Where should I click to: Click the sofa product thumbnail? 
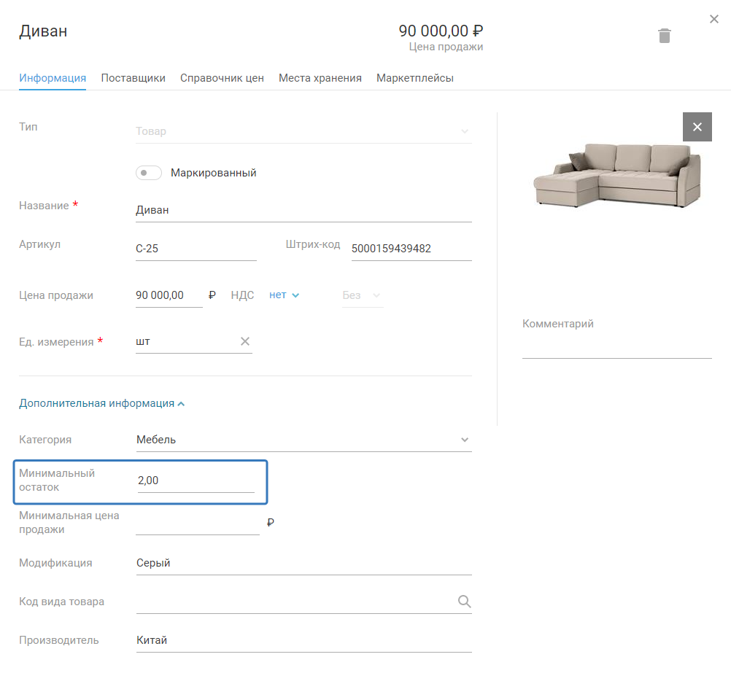[616, 175]
